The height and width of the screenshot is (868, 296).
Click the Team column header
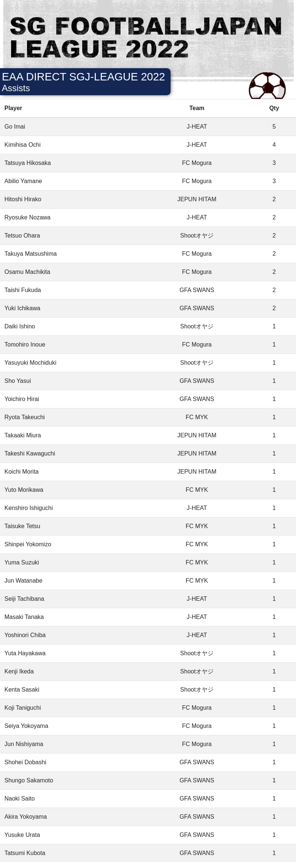click(196, 108)
